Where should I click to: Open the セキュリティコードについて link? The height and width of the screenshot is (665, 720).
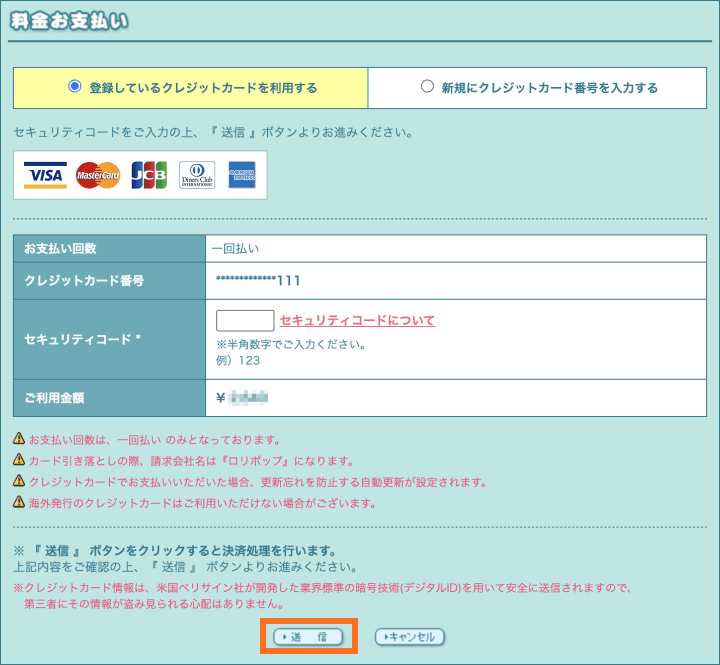coord(357,321)
